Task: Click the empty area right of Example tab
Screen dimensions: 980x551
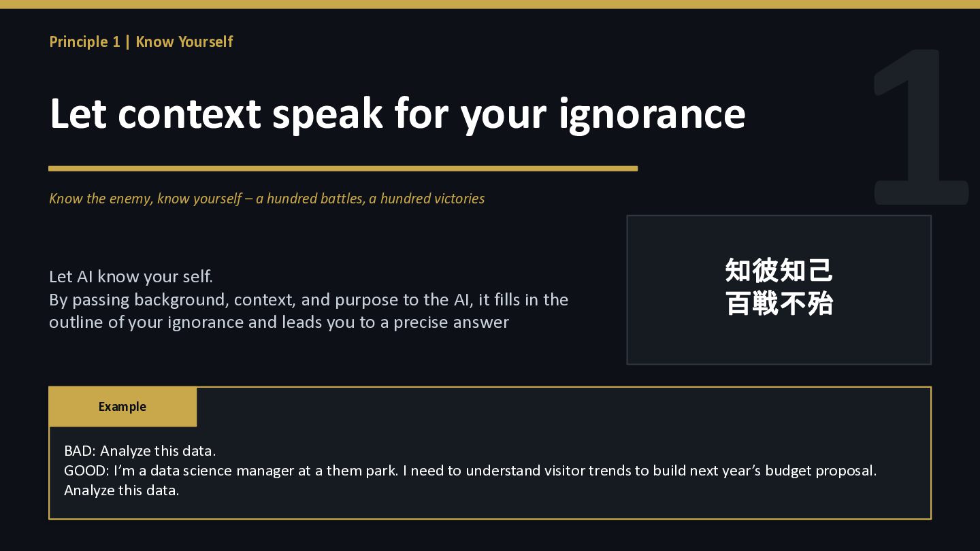Action: coord(558,407)
